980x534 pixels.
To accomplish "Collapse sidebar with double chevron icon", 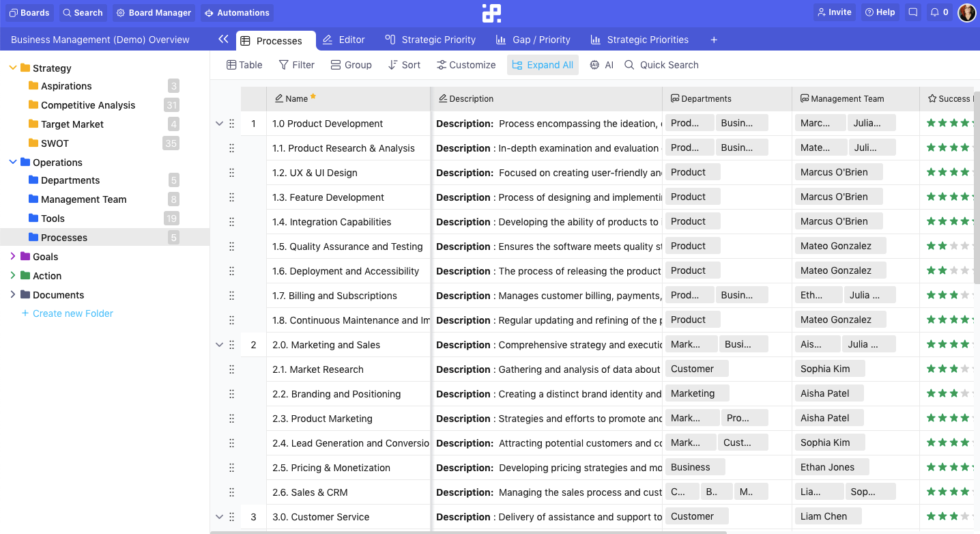I will pyautogui.click(x=223, y=40).
